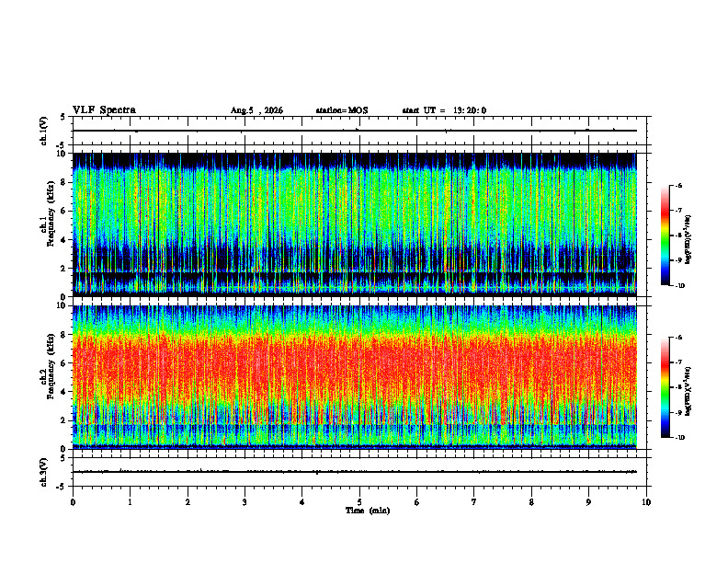Click the "1" tick on Time axis
This screenshot has height=563, width=728.
[x=130, y=502]
